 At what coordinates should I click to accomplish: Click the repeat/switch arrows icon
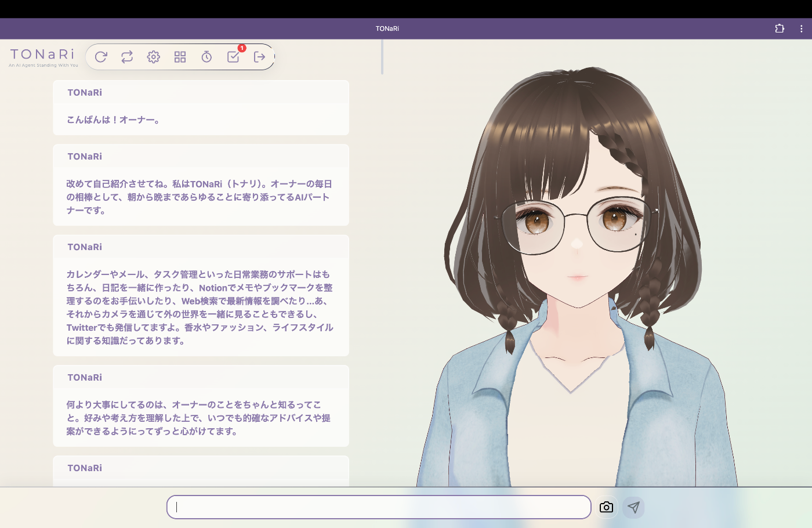[127, 57]
